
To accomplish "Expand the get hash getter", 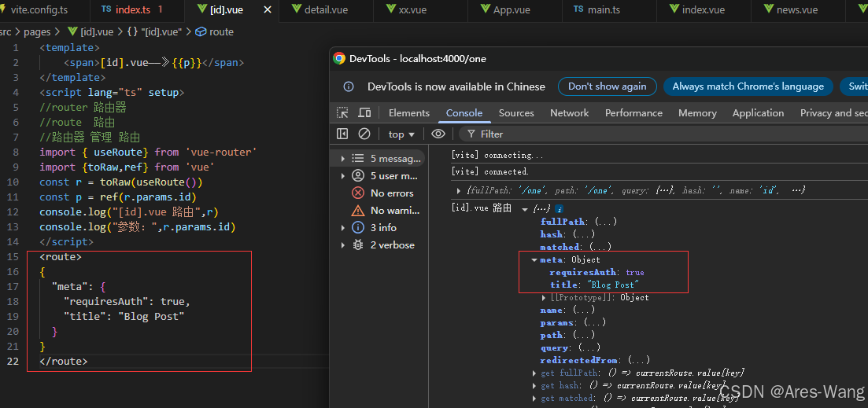I will pos(534,386).
